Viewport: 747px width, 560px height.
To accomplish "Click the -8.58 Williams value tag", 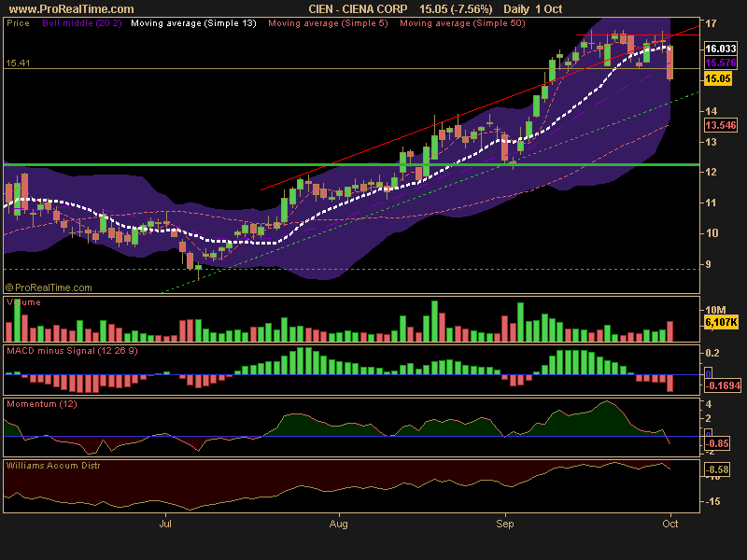I will pyautogui.click(x=717, y=469).
